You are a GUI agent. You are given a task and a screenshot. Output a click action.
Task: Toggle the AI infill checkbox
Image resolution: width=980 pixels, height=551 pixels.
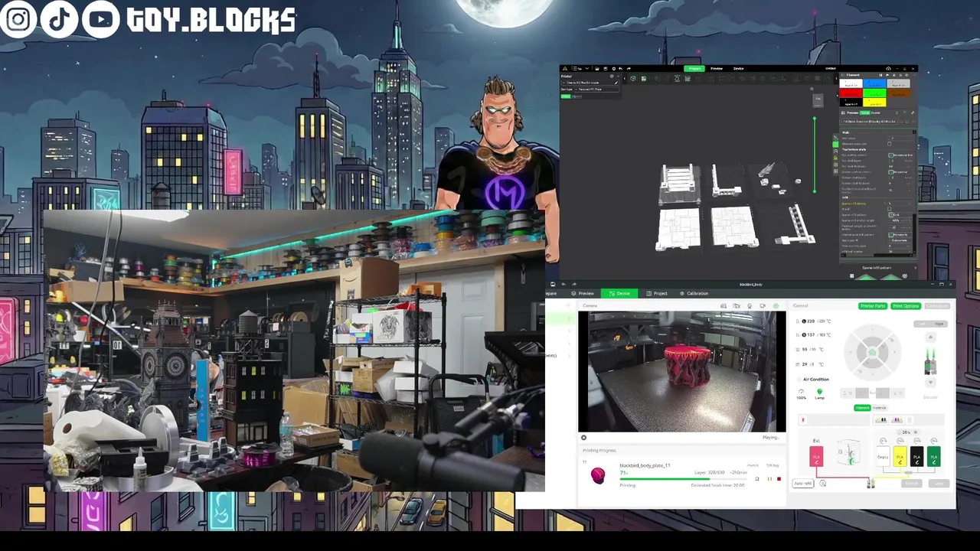coord(889,209)
